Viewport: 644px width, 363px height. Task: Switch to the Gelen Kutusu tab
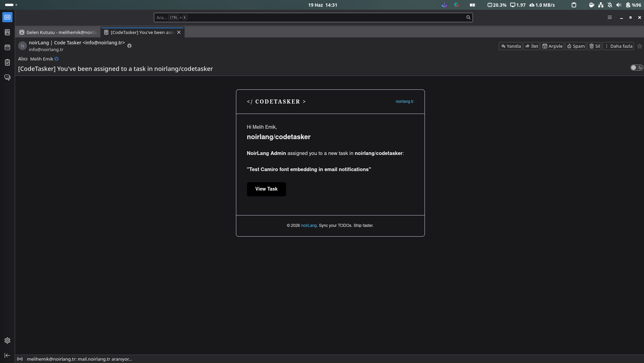pos(58,32)
